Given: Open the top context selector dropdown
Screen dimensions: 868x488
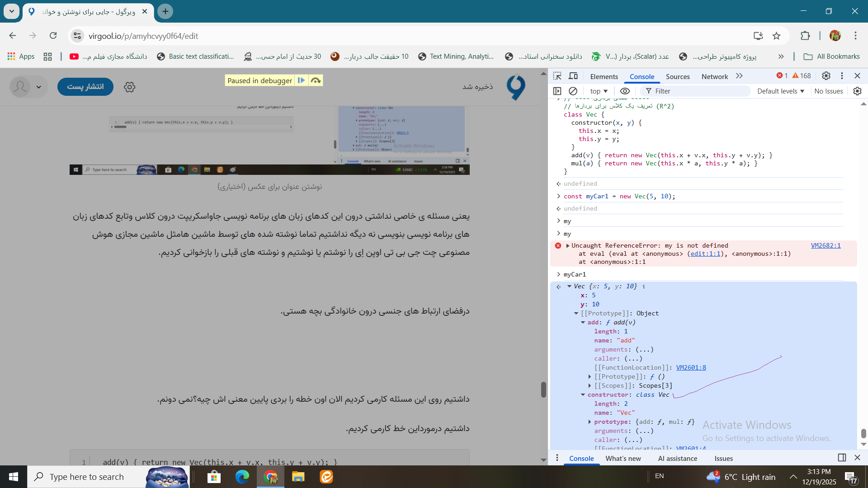Looking at the screenshot, I should pos(599,91).
